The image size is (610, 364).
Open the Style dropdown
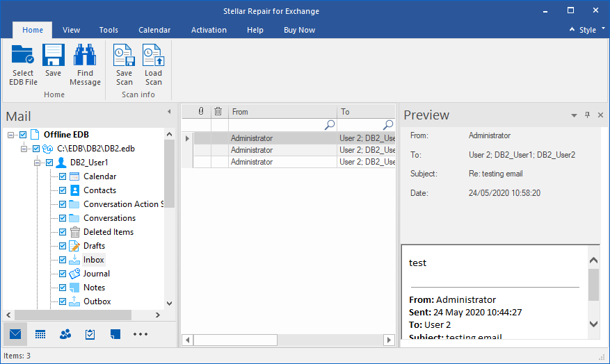(x=592, y=30)
